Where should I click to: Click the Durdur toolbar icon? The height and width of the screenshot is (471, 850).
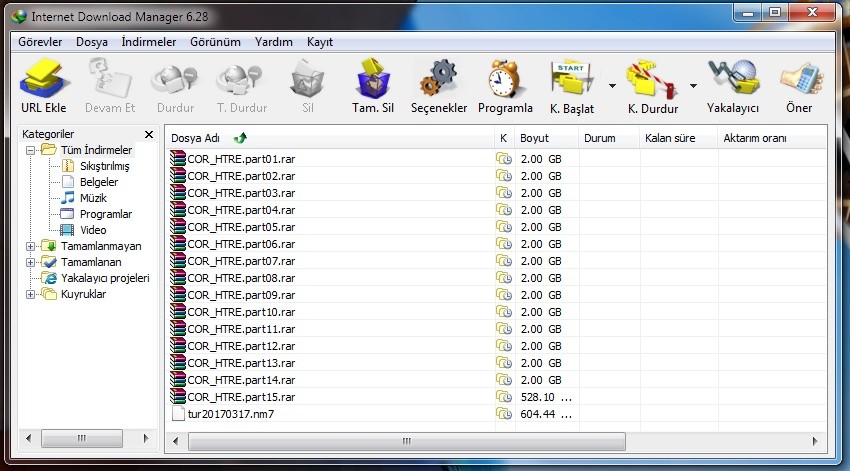pyautogui.click(x=175, y=80)
